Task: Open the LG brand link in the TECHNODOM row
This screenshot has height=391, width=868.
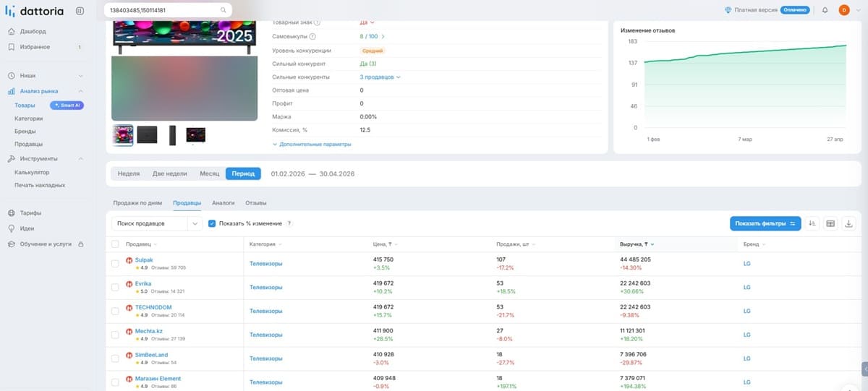Action: click(747, 311)
